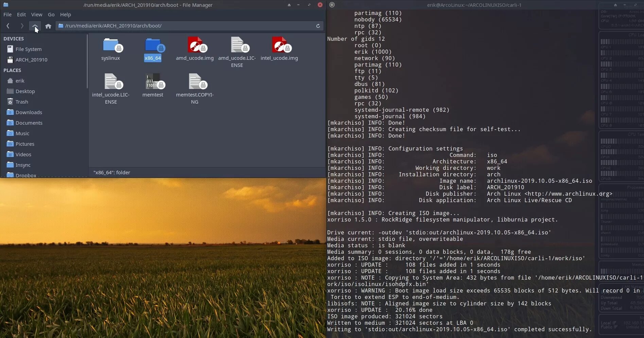Select intel_ucode.LICENSE text file

point(111,89)
